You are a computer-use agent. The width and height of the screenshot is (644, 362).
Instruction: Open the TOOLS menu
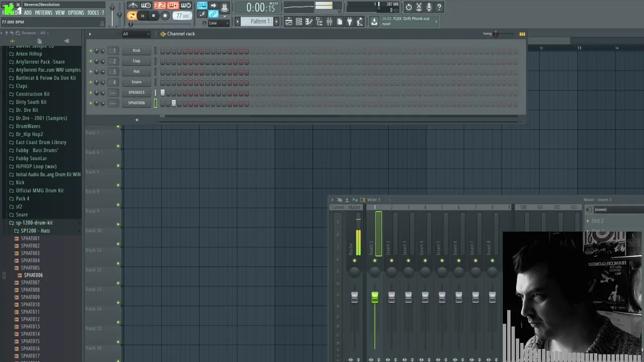click(x=93, y=13)
